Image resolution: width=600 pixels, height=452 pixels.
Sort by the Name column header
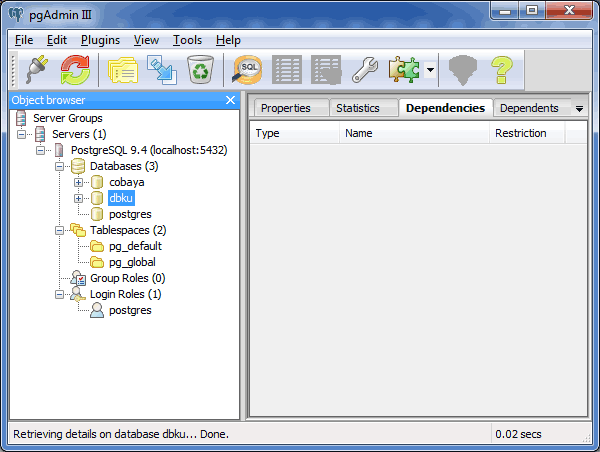(414, 133)
